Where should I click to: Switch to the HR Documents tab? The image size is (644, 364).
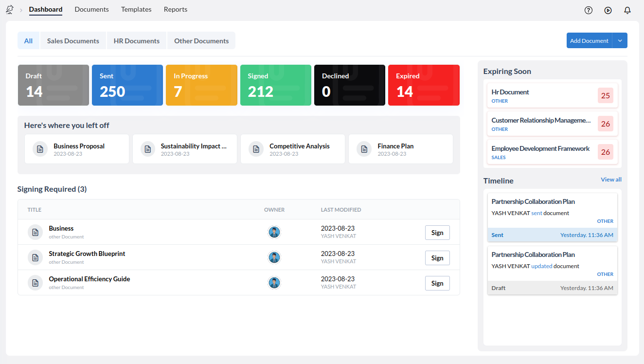click(x=137, y=41)
